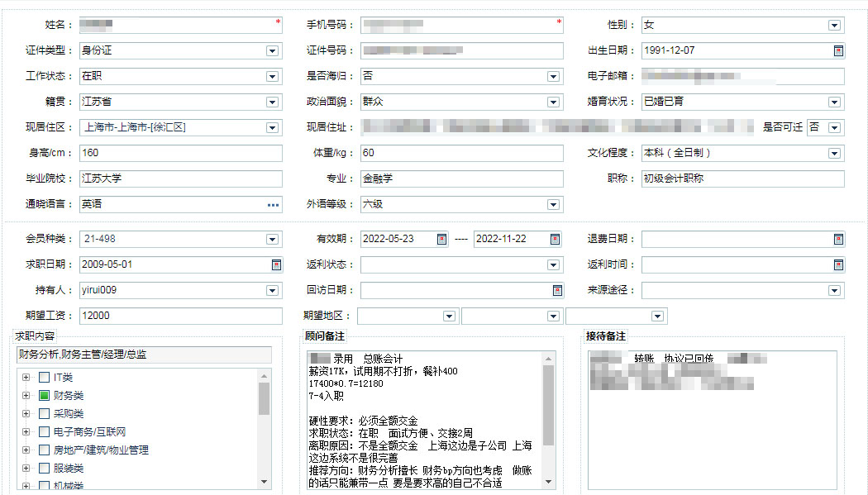The height and width of the screenshot is (495, 868).
Task: Tick the 服装类 checkbox
Action: pyautogui.click(x=45, y=469)
